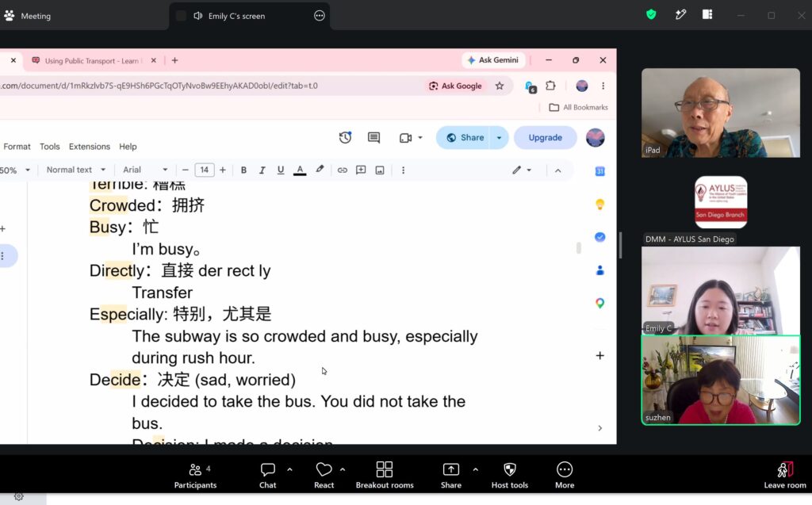Image resolution: width=812 pixels, height=505 pixels.
Task: Open the text color picker
Action: [300, 170]
